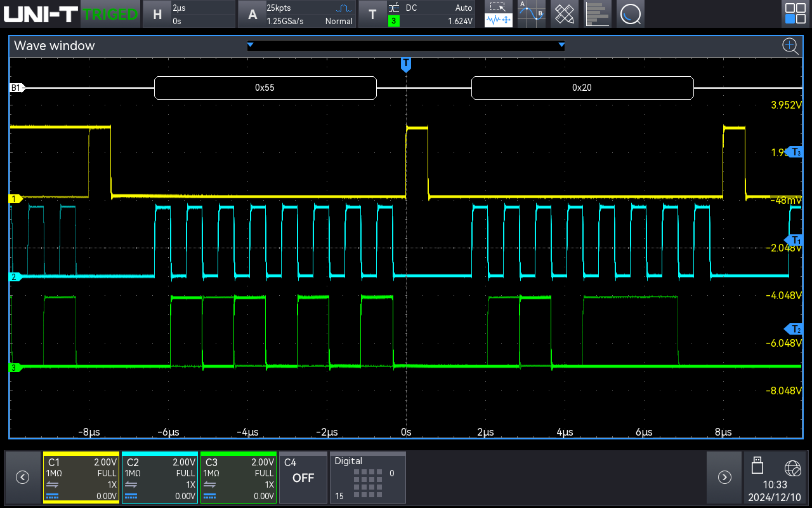Select the B1 bus decode label
This screenshot has width=812, height=508.
pos(17,88)
